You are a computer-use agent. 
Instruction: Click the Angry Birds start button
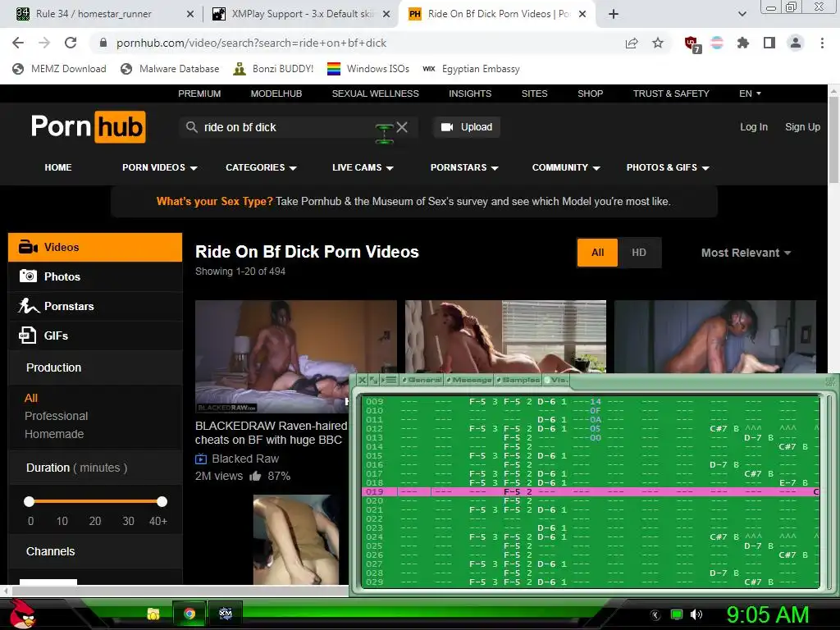[x=23, y=614]
